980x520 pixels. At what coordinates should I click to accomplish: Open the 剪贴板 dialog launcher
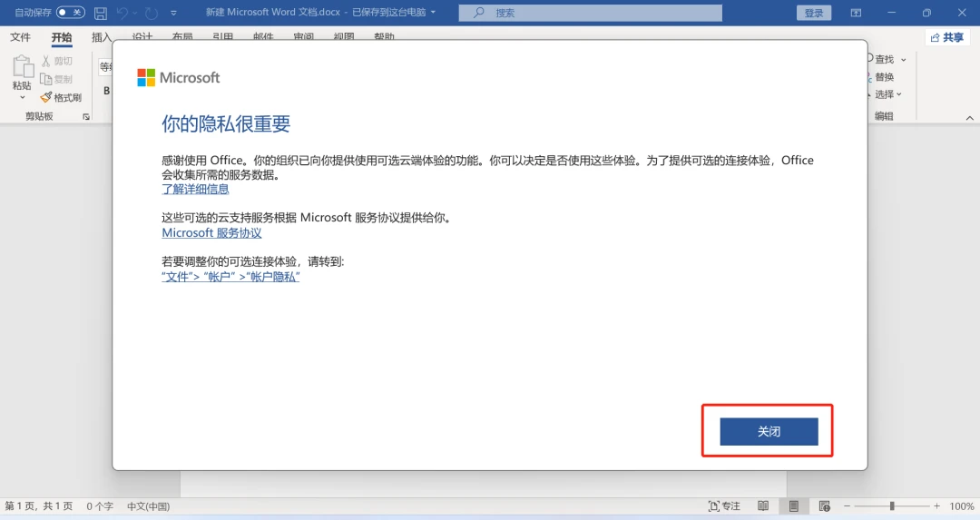pyautogui.click(x=86, y=116)
